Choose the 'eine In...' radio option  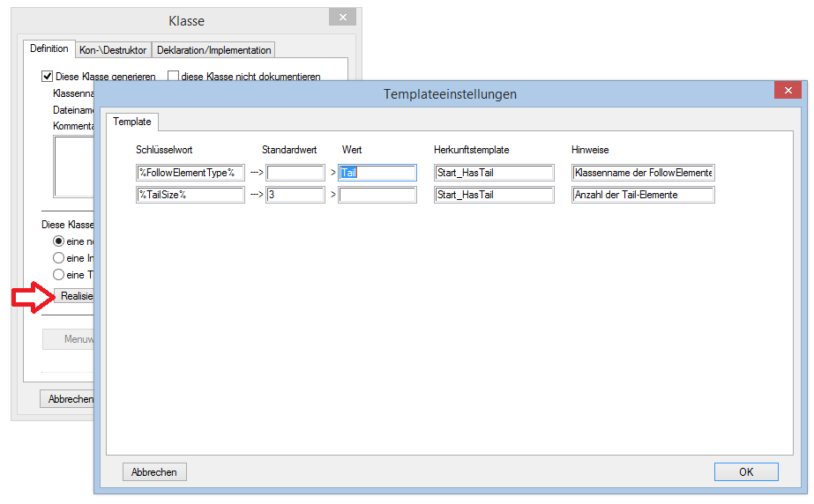point(59,258)
